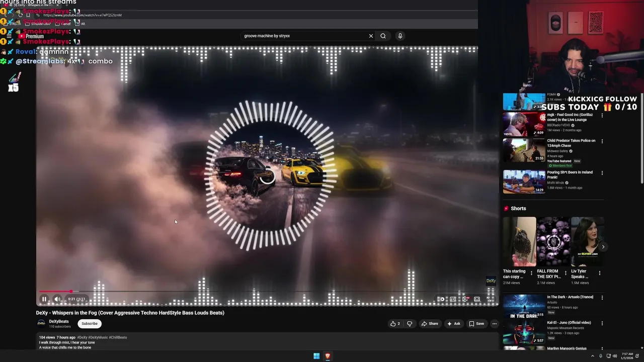Open options for 'This starling can copy' short
The image size is (644, 362).
(531, 274)
